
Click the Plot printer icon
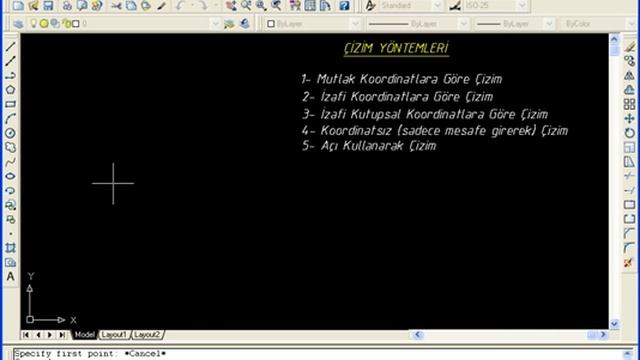(67, 5)
